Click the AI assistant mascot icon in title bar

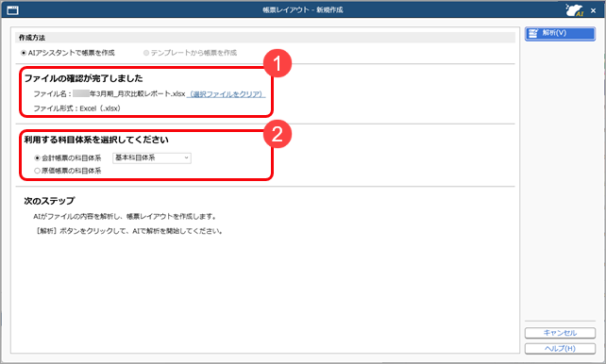point(574,10)
